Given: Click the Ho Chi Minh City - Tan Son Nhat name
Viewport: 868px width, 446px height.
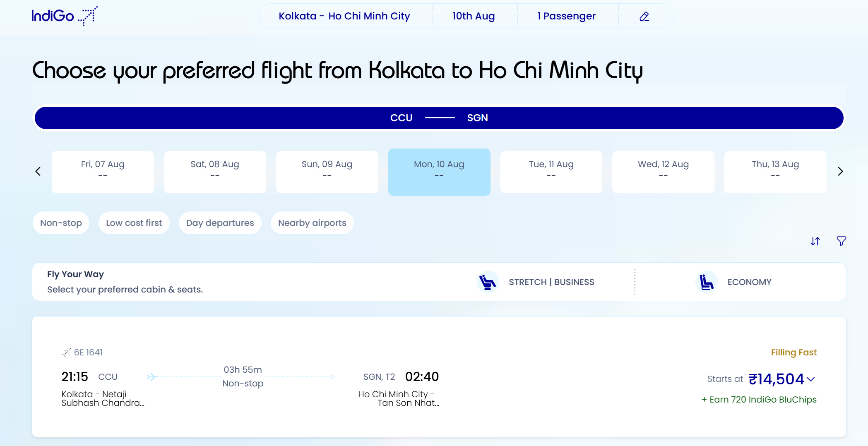Looking at the screenshot, I should coord(399,398).
